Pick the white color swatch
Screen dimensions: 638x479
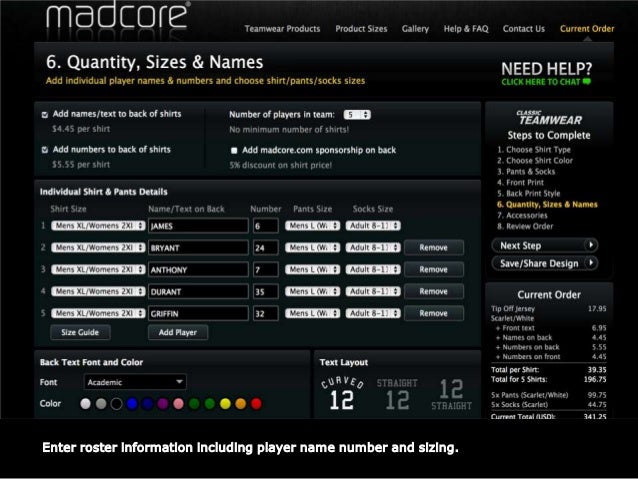tap(85, 404)
